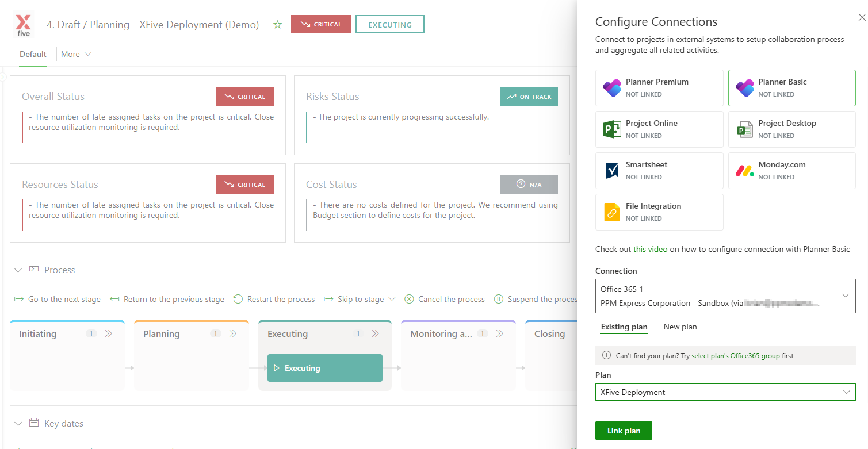The image size is (868, 449).
Task: Click the Cancel the process X icon
Action: point(409,299)
